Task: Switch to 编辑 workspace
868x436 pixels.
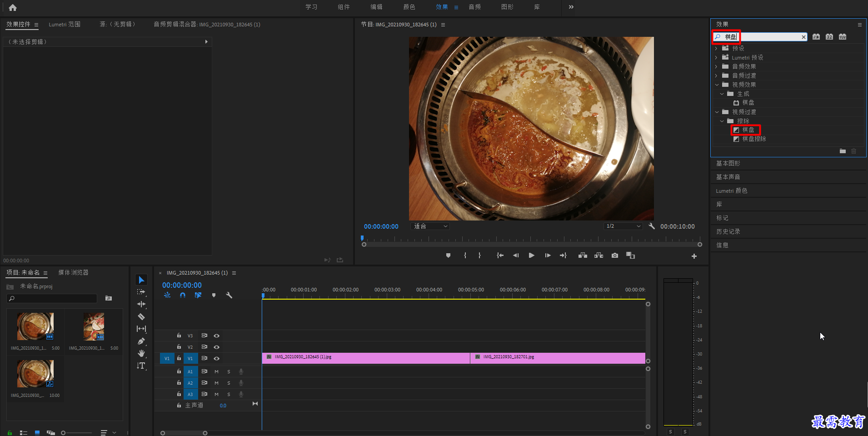Action: tap(376, 7)
